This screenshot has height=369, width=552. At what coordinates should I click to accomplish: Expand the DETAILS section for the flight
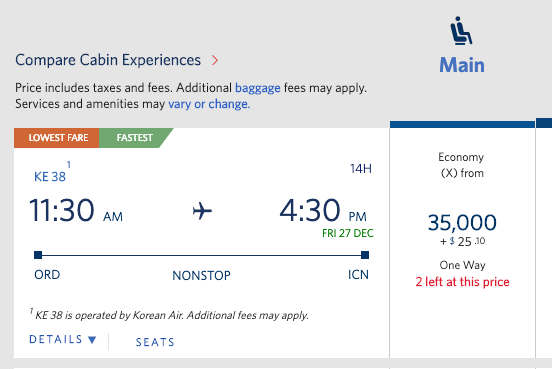pyautogui.click(x=63, y=339)
